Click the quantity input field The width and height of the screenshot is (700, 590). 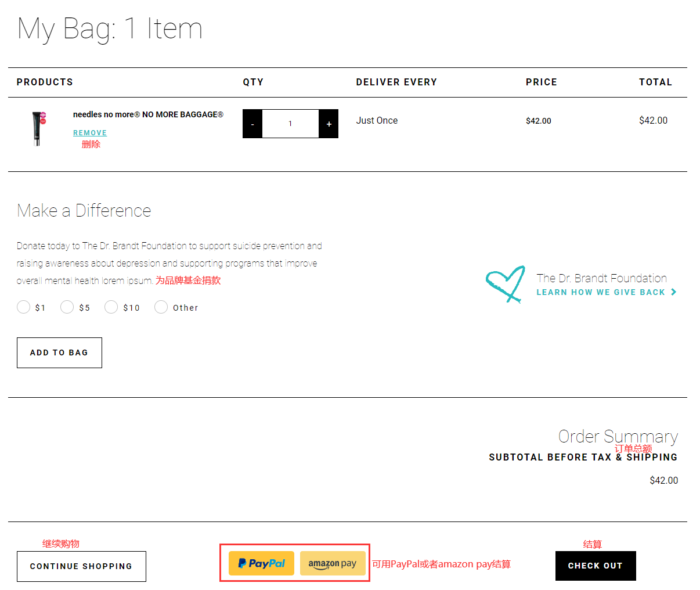pos(290,124)
